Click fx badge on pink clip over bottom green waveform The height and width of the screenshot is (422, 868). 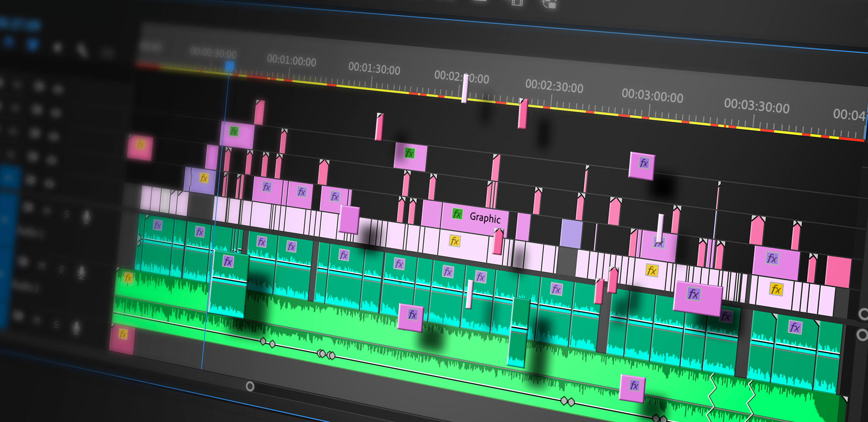[x=634, y=386]
